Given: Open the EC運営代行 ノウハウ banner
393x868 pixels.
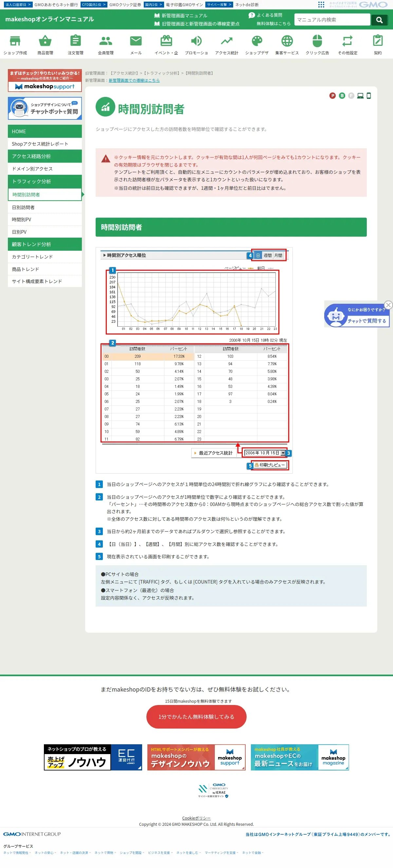Looking at the screenshot, I should coord(93,757).
